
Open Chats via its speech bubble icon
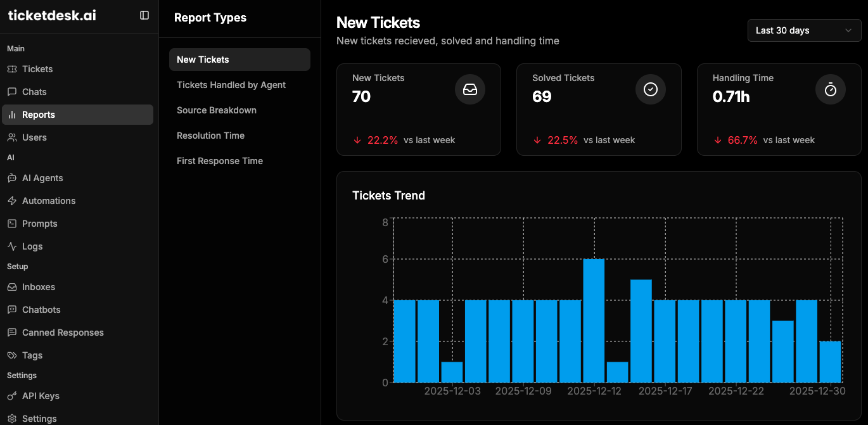[x=12, y=92]
